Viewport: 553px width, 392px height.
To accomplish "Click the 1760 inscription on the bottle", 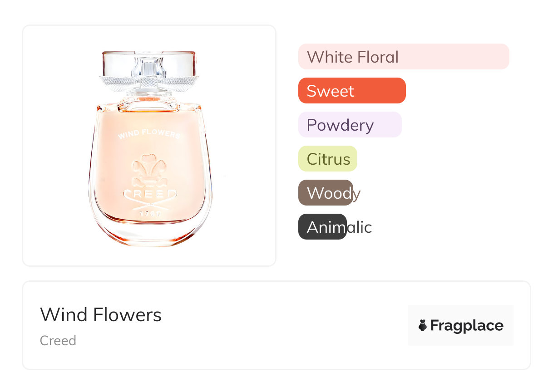I will [x=149, y=213].
